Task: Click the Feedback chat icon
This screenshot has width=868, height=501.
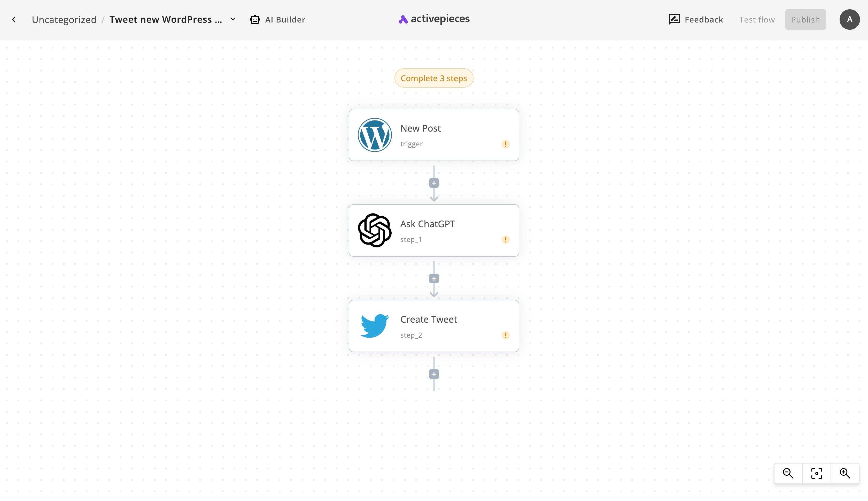Action: 674,20
